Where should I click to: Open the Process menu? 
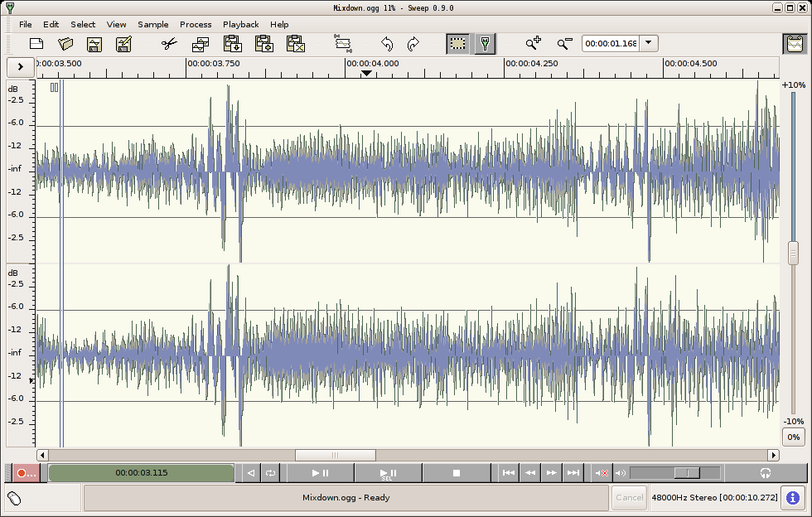click(x=196, y=24)
